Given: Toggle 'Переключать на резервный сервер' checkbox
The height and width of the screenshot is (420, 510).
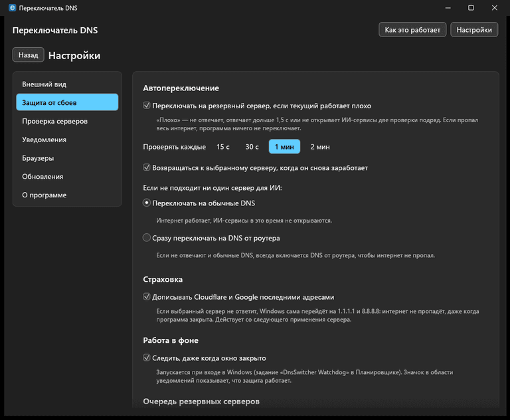Looking at the screenshot, I should click(x=147, y=106).
